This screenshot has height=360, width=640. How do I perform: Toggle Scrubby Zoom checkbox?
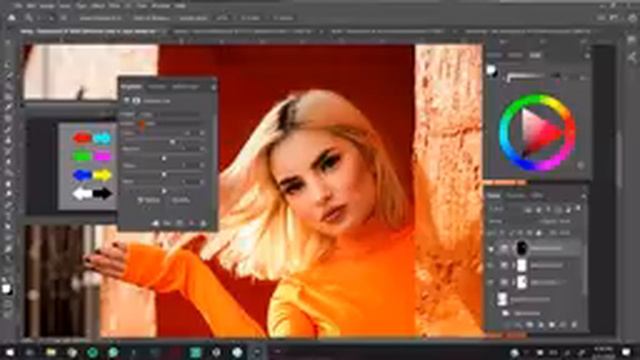(x=193, y=18)
